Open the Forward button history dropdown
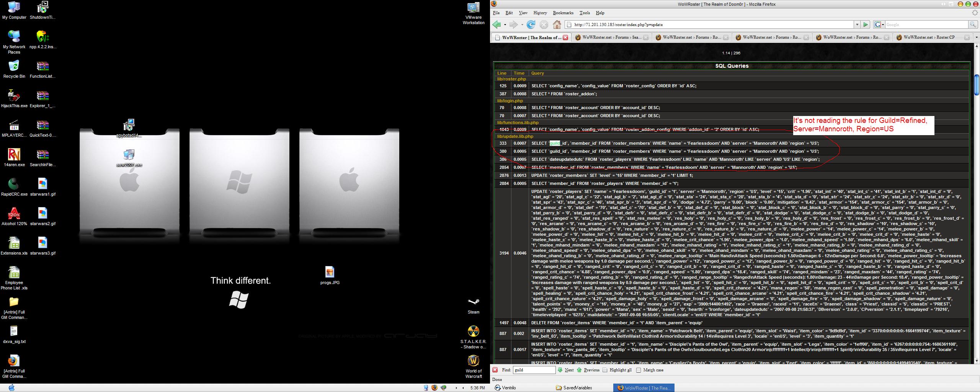 pyautogui.click(x=522, y=24)
